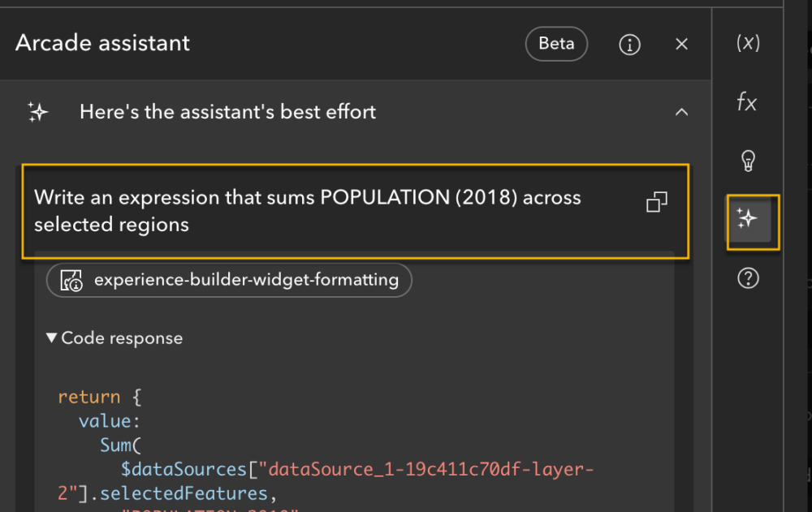Copy the prompt using the copy icon
The height and width of the screenshot is (512, 812).
[x=656, y=202]
